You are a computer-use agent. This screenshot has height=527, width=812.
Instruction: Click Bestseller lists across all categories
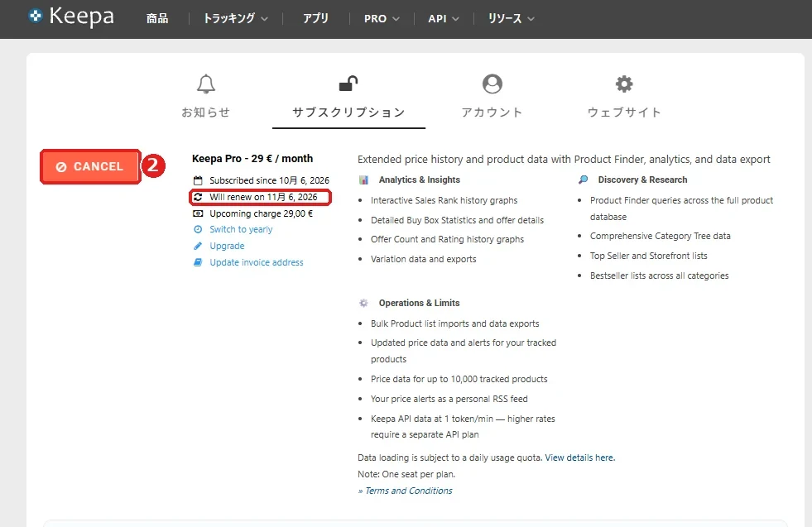coord(659,276)
